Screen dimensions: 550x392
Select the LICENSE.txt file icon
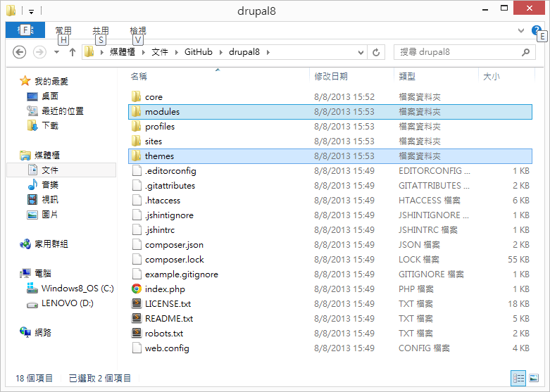pyautogui.click(x=137, y=304)
